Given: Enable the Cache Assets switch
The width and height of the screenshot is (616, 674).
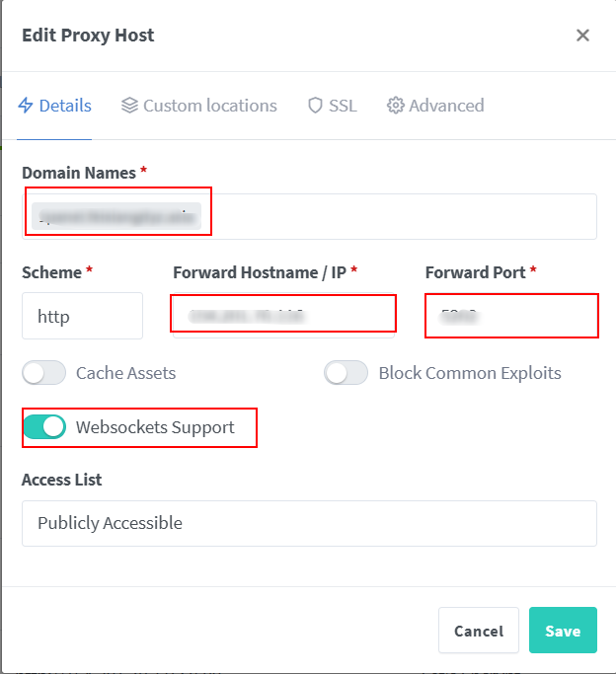Looking at the screenshot, I should point(44,373).
